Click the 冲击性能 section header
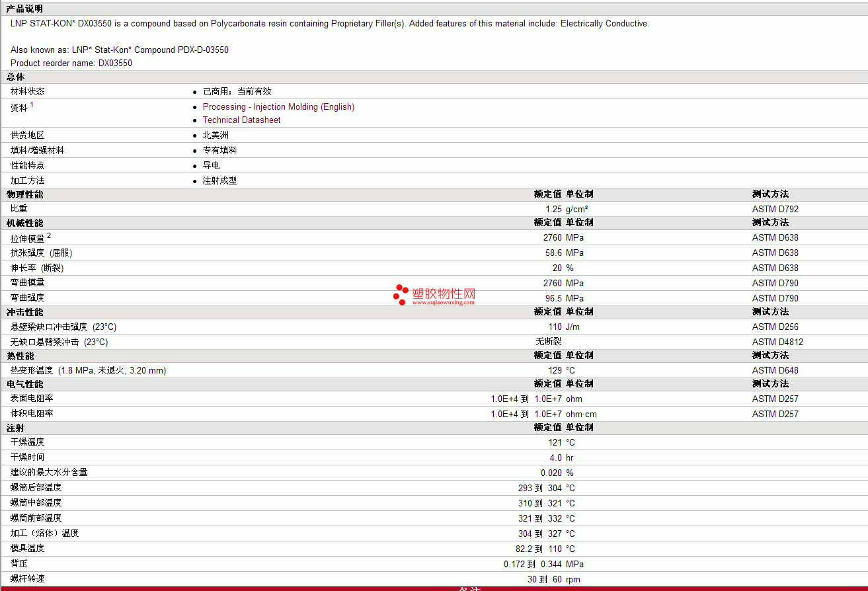 click(24, 312)
